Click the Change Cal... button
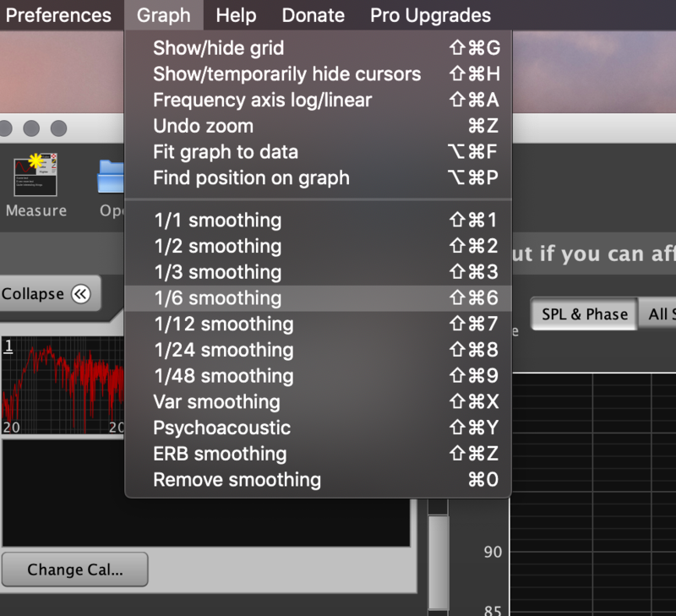 (x=74, y=570)
